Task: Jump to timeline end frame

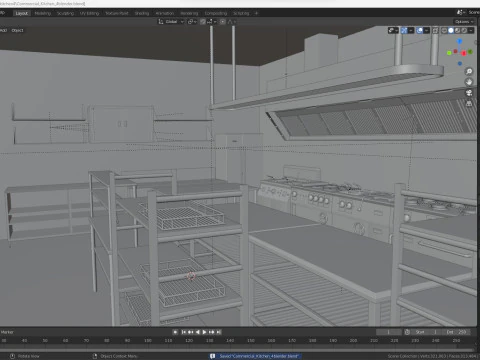Action: click(219, 332)
